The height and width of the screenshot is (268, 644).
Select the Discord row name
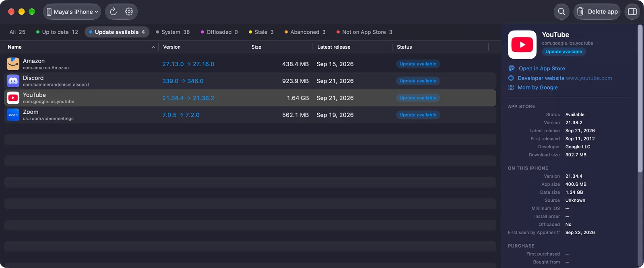[33, 78]
